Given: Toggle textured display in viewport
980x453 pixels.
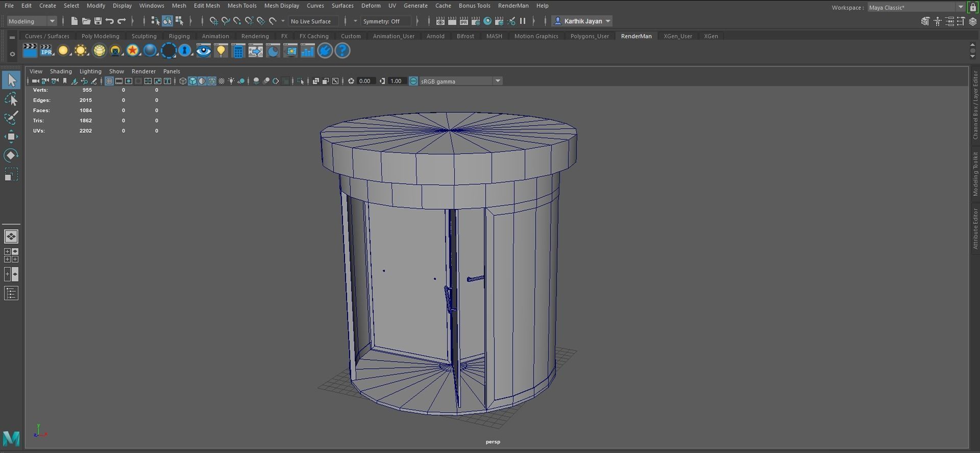Looking at the screenshot, I should point(222,81).
